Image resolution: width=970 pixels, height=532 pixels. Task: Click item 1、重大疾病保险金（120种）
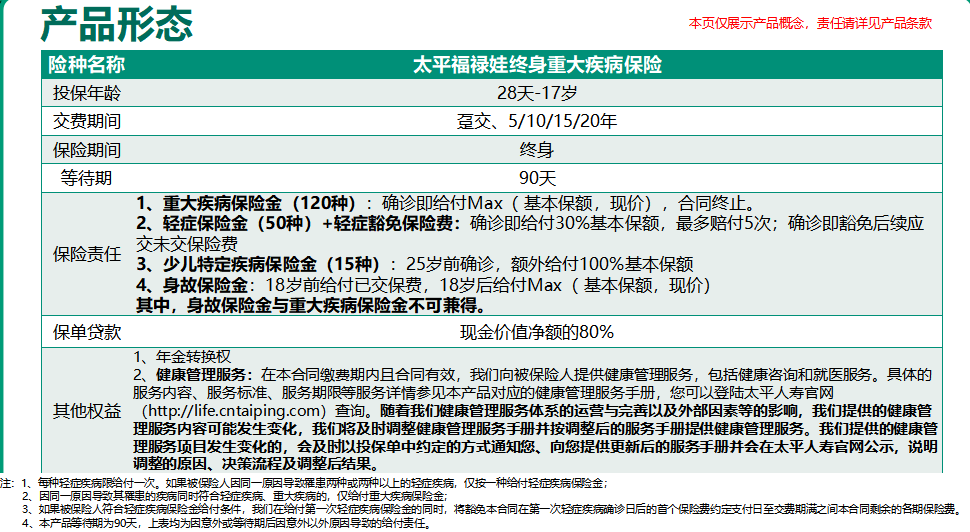pos(246,203)
